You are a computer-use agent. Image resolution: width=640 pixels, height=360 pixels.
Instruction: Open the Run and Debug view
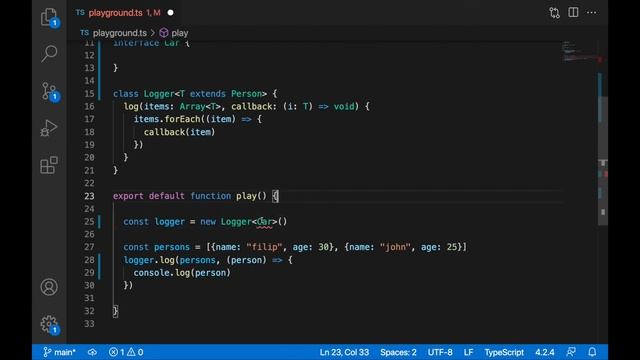[49, 128]
